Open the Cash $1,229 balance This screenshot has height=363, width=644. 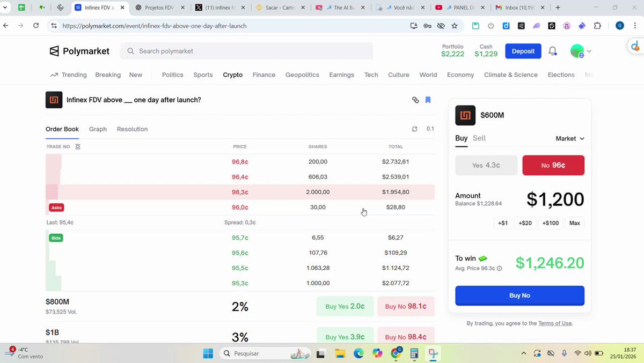pyautogui.click(x=486, y=51)
